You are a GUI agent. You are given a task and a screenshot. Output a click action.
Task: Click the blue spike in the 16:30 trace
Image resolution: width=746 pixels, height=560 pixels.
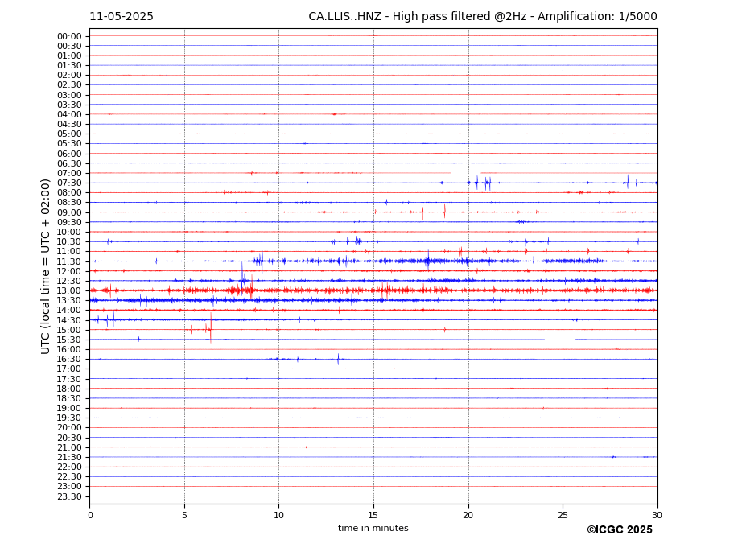[x=338, y=359]
